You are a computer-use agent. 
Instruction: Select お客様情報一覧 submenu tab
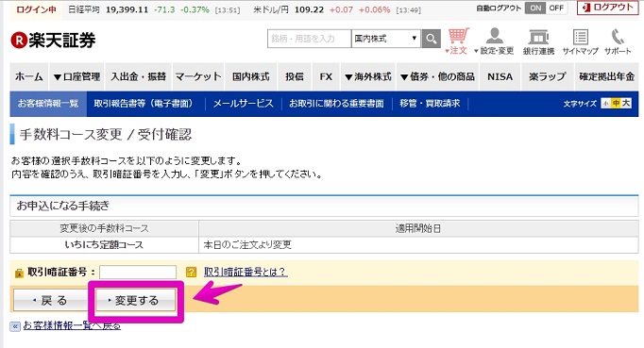[x=48, y=104]
